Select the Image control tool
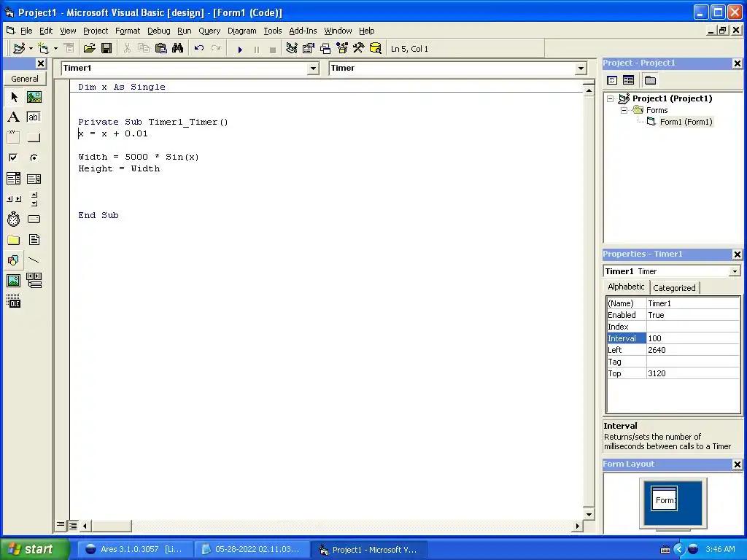The height and width of the screenshot is (560, 747). pyautogui.click(x=14, y=281)
